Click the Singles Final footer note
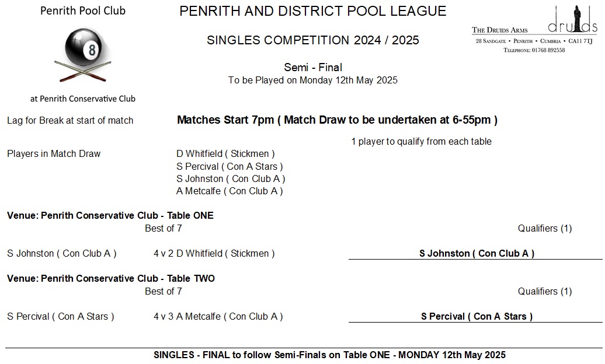This screenshot has width=605, height=364. pos(329,355)
